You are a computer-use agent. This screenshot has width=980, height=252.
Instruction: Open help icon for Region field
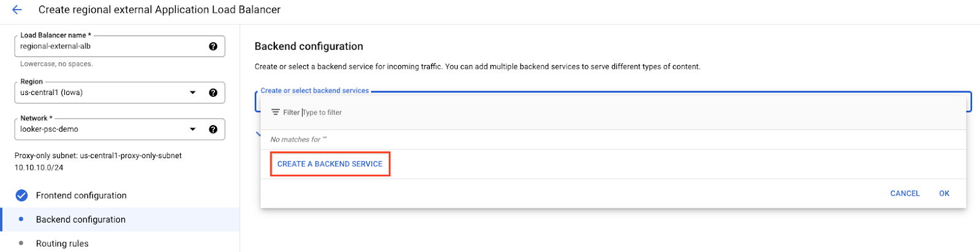tap(213, 93)
